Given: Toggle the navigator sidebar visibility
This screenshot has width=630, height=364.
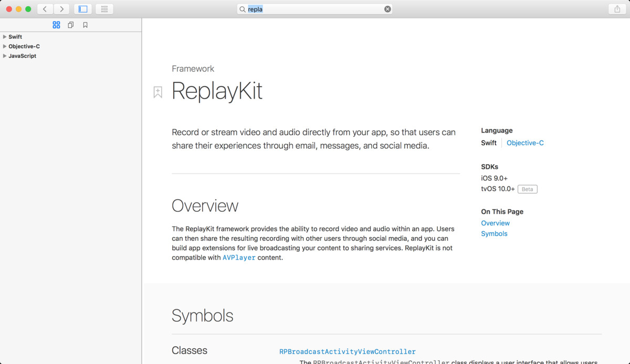Looking at the screenshot, I should (x=82, y=9).
